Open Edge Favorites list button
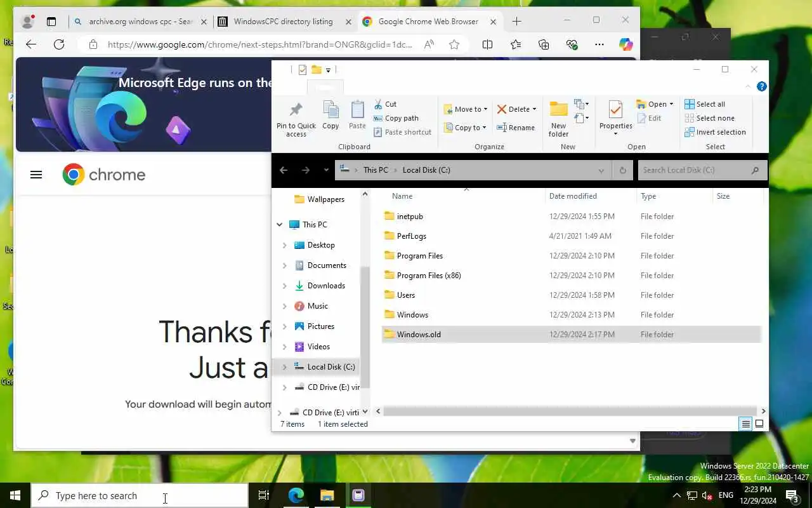 point(516,44)
